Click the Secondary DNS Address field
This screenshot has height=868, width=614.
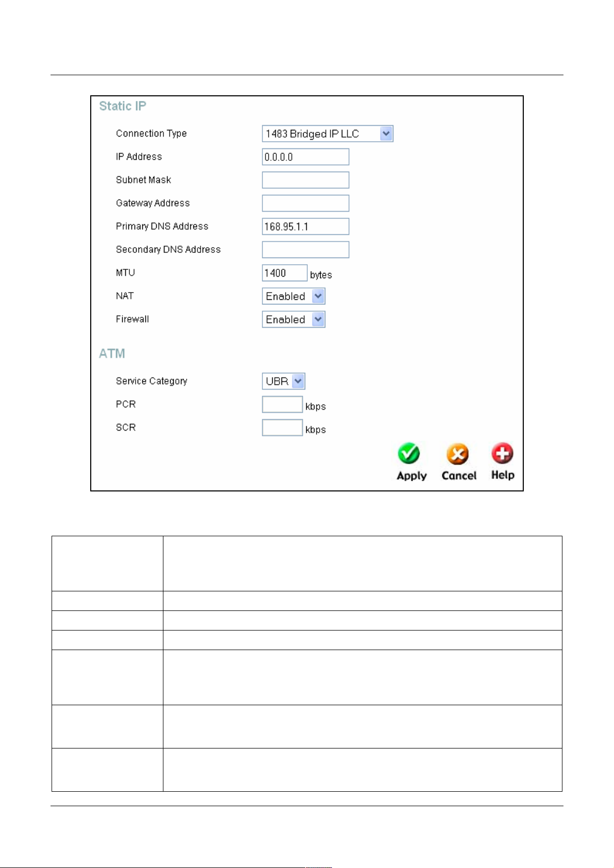[x=306, y=250]
